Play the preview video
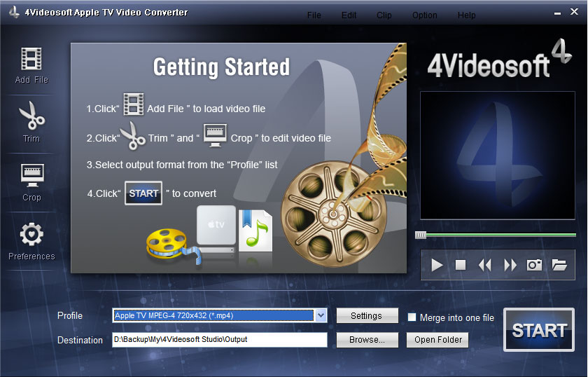Image resolution: width=588 pixels, height=377 pixels. coord(437,265)
